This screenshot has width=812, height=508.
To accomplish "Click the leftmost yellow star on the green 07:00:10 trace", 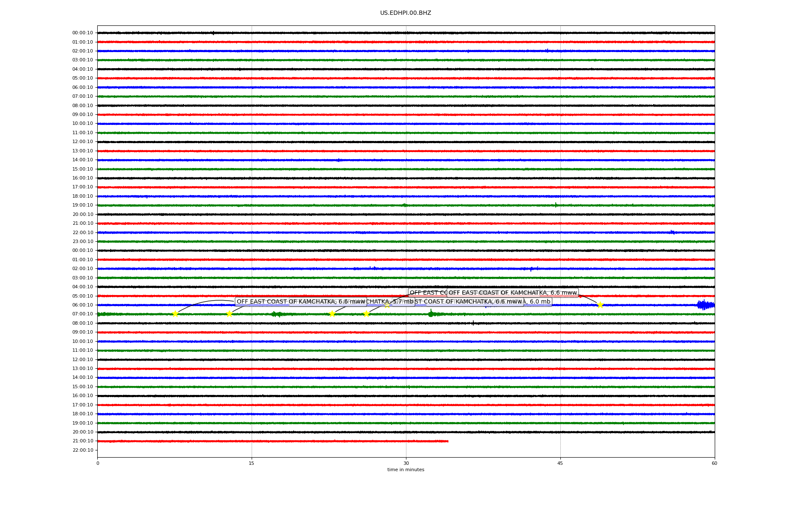I will [x=175, y=314].
